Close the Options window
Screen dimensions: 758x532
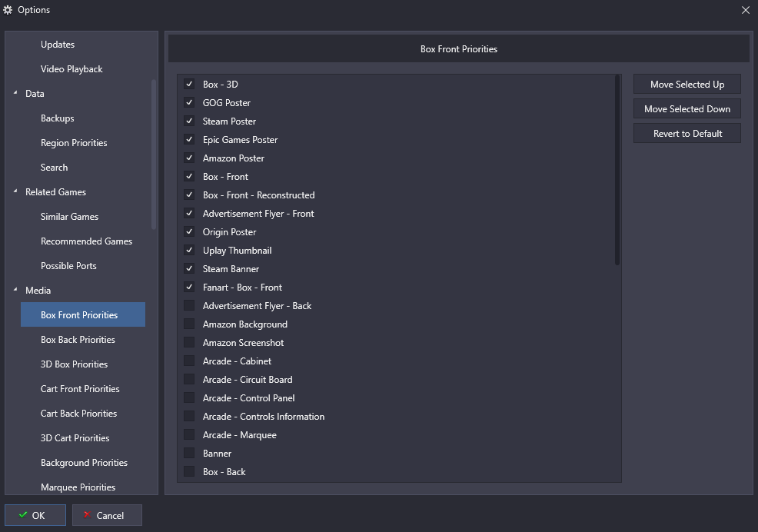coord(746,10)
